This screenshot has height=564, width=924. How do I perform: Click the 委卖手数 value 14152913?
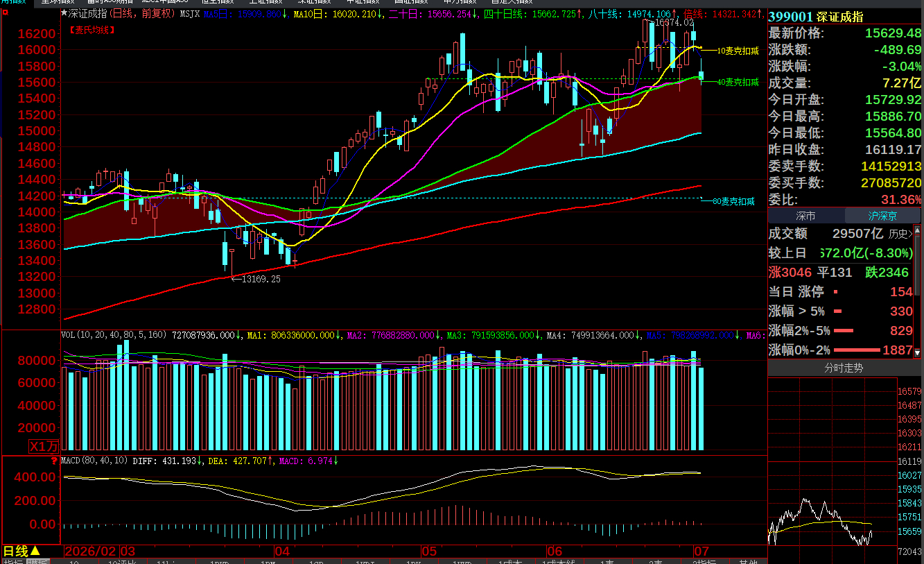[x=891, y=166]
